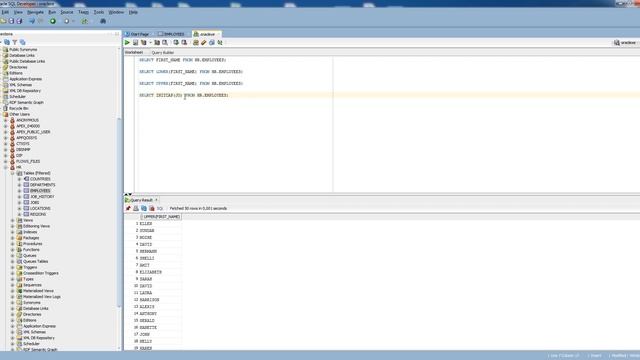
Task: Click the Commit icon in worksheet toolbar
Action: [x=176, y=42]
